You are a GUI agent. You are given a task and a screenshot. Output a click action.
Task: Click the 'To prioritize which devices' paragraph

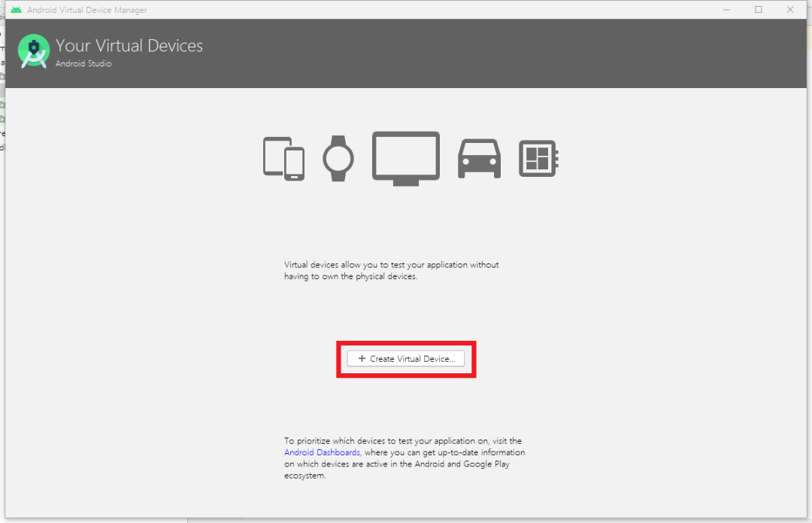[404, 458]
